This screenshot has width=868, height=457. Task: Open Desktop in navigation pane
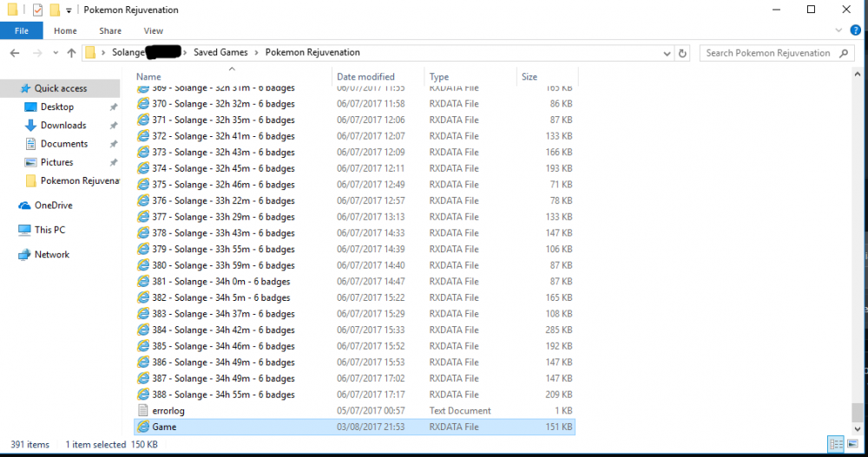(57, 107)
